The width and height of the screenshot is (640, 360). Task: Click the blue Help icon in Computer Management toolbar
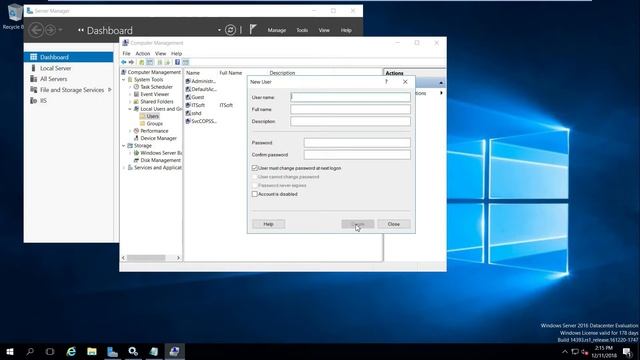click(x=177, y=62)
